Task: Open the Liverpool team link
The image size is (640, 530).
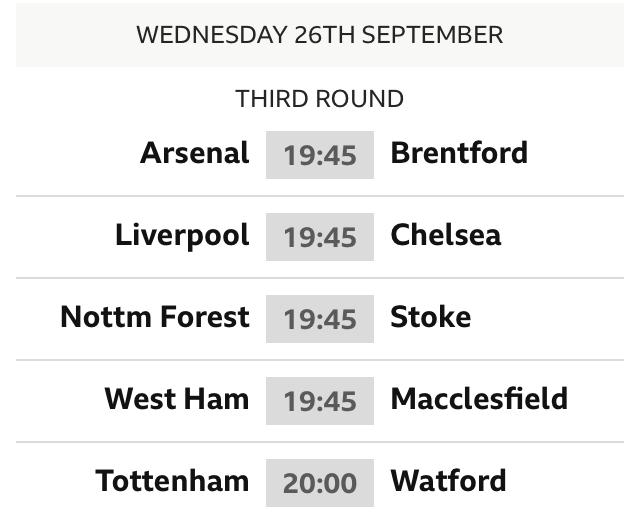Action: coord(182,235)
